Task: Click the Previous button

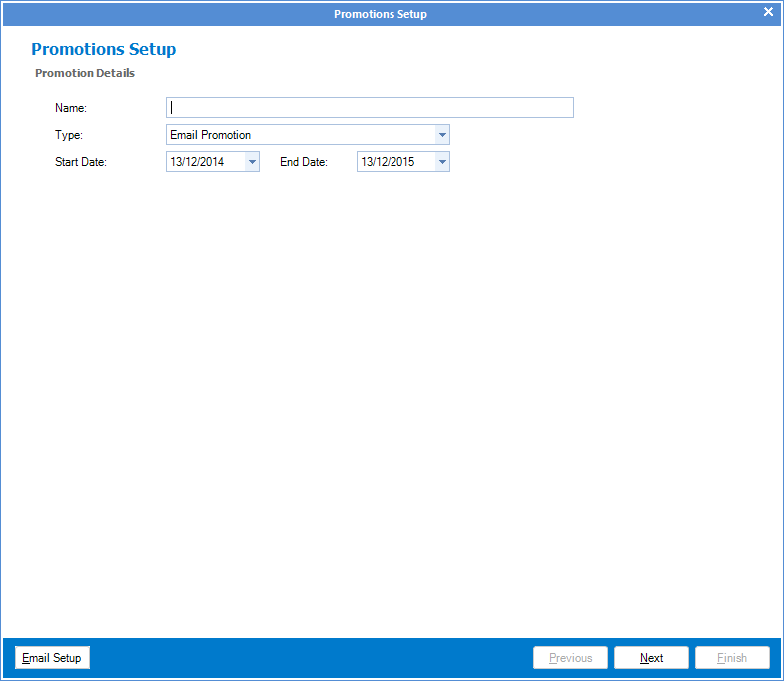Action: pos(571,658)
